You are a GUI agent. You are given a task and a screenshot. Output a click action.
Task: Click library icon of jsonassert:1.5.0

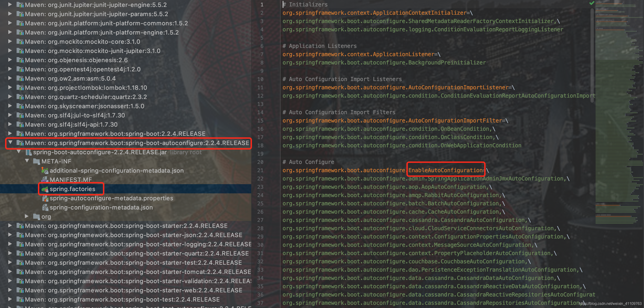(20, 106)
